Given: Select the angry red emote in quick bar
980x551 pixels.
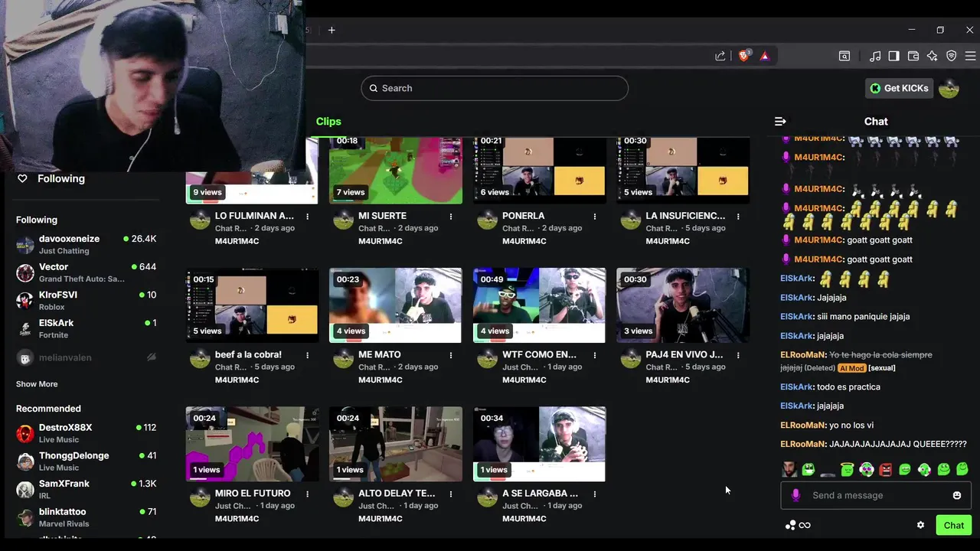Looking at the screenshot, I should pos(886,469).
